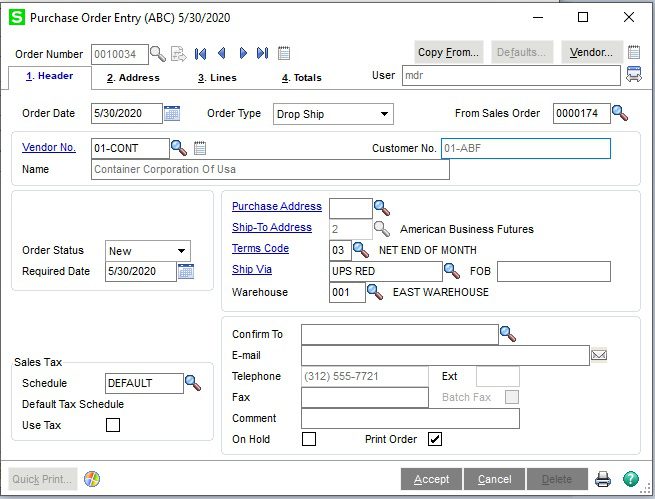Open the Ship Via link
Viewport: 655px width, 499px height.
click(x=252, y=269)
